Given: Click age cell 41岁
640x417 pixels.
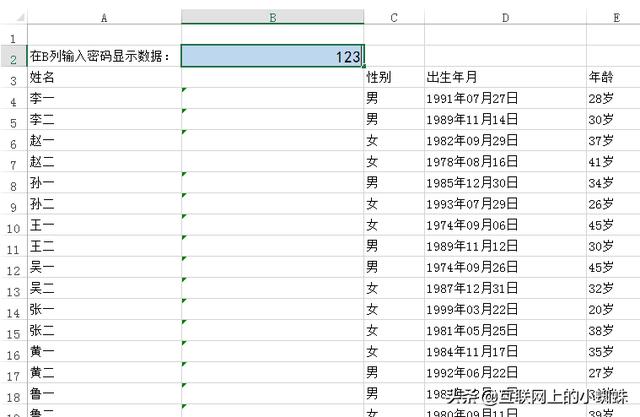Looking at the screenshot, I should (x=613, y=162).
